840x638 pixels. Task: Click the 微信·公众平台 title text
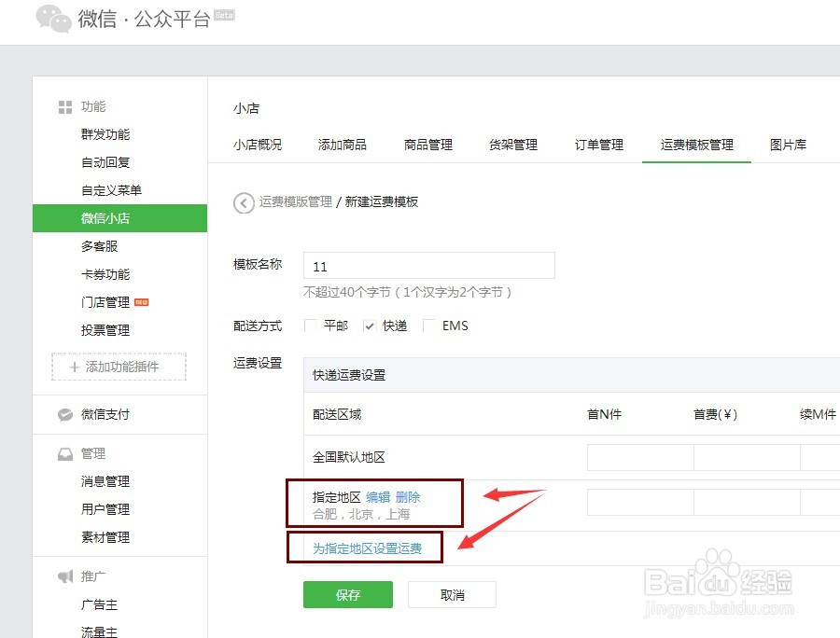click(x=144, y=19)
